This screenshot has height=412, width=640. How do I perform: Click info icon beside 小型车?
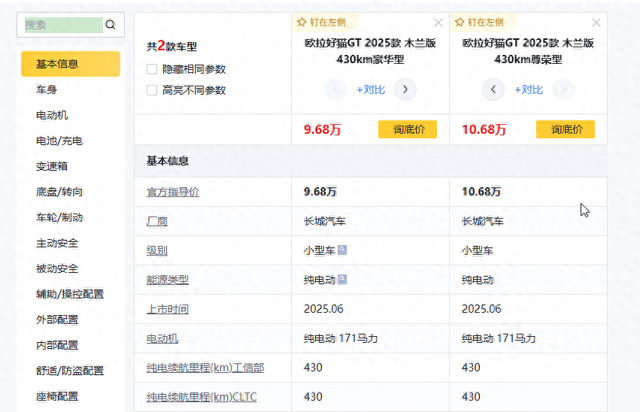tap(342, 250)
